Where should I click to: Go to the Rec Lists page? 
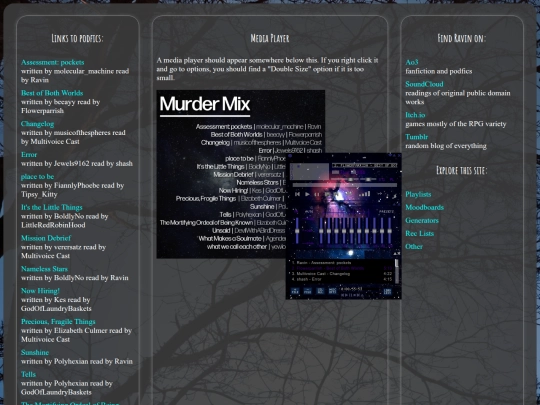419,233
